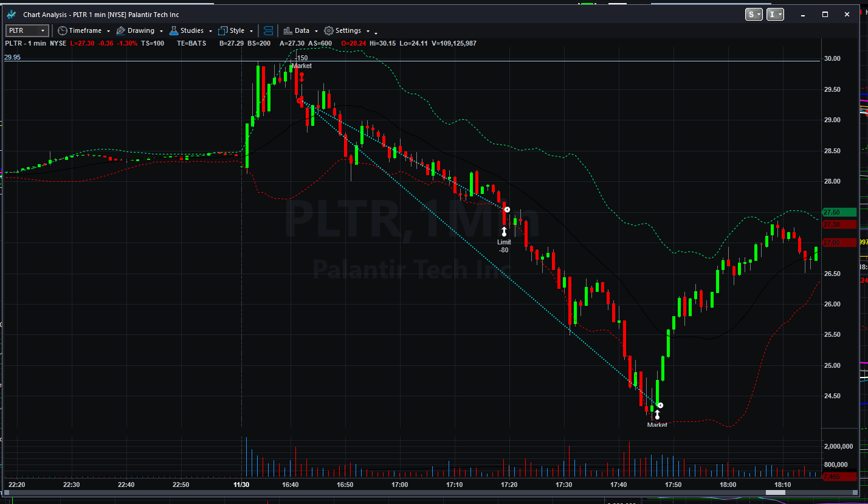Toggle the S symbol link button
The image size is (868, 504).
pos(754,14)
